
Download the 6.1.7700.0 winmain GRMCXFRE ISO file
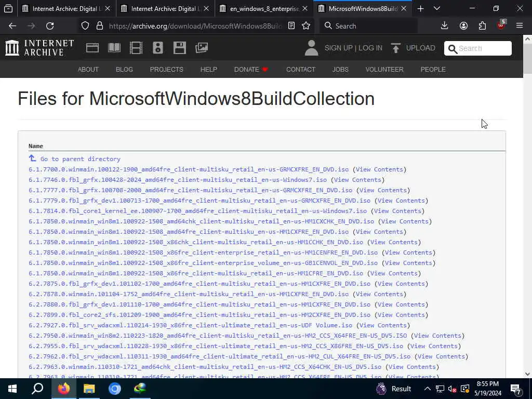tap(189, 169)
